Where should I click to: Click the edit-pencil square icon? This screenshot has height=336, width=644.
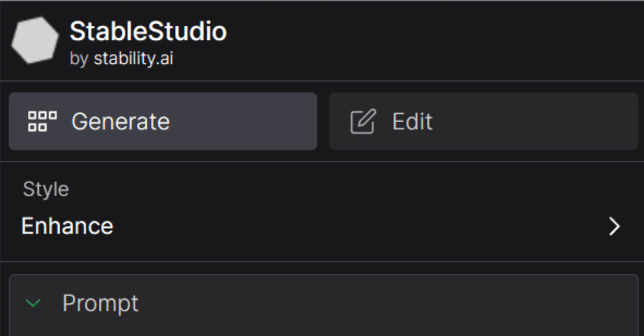363,121
